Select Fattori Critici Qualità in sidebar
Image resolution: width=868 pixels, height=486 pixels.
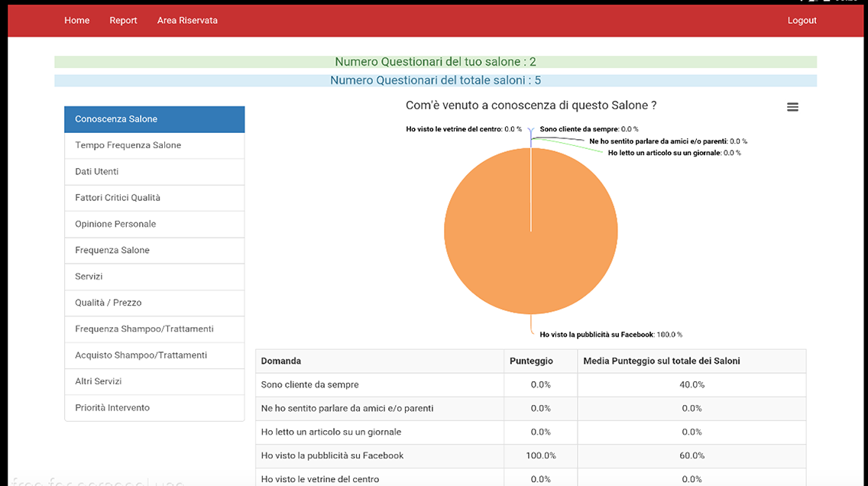point(154,198)
